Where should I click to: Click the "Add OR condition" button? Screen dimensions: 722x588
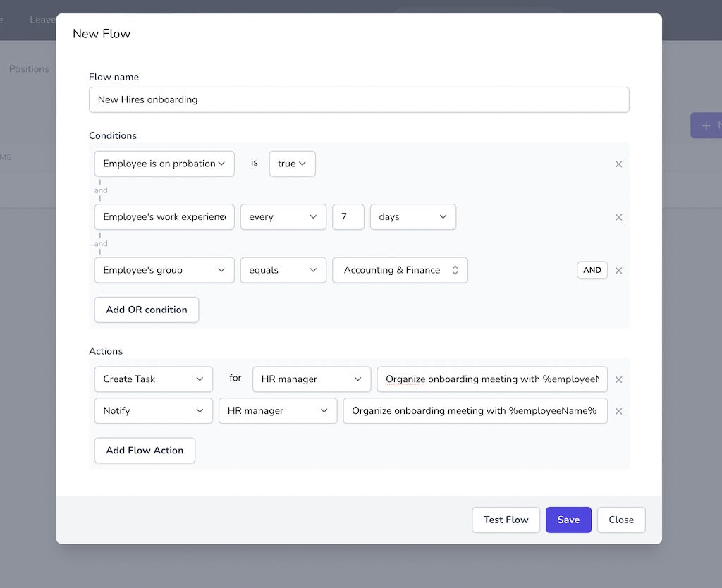click(146, 310)
